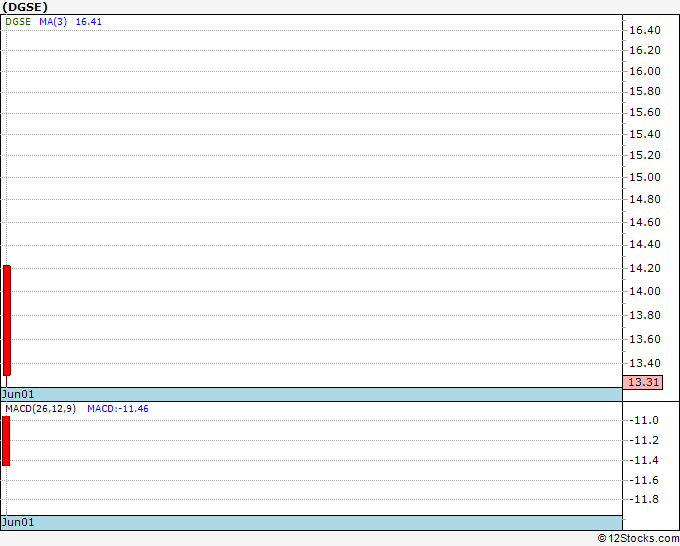The image size is (680, 546).
Task: Select the red price candlestick
Action: tap(7, 320)
